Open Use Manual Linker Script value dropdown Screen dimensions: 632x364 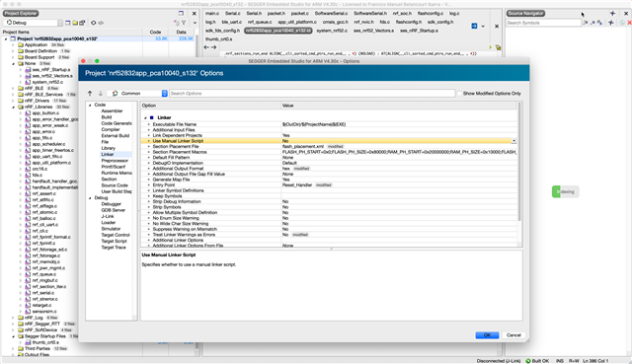(x=513, y=141)
